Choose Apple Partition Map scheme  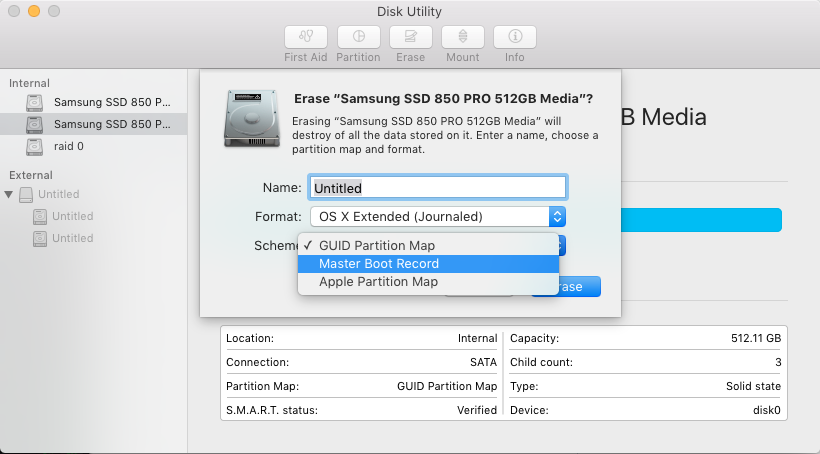[428, 282]
